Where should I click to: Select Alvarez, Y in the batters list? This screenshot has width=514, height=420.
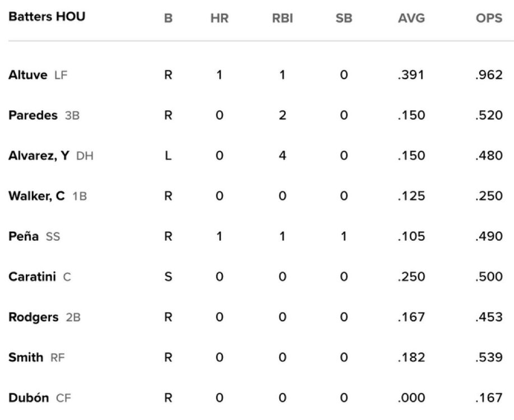[x=39, y=156]
